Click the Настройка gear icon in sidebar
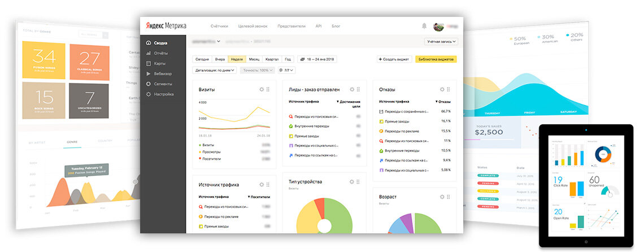This screenshot has height=252, width=644. [x=149, y=94]
